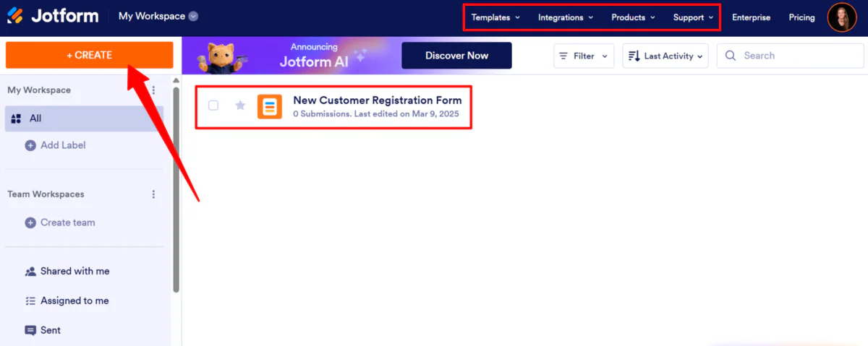Click the All grid icon

[17, 118]
